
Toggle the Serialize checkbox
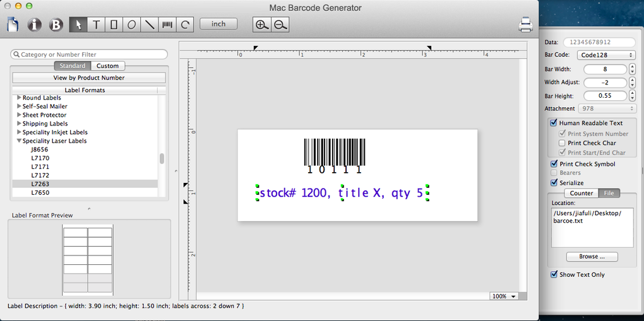click(554, 183)
